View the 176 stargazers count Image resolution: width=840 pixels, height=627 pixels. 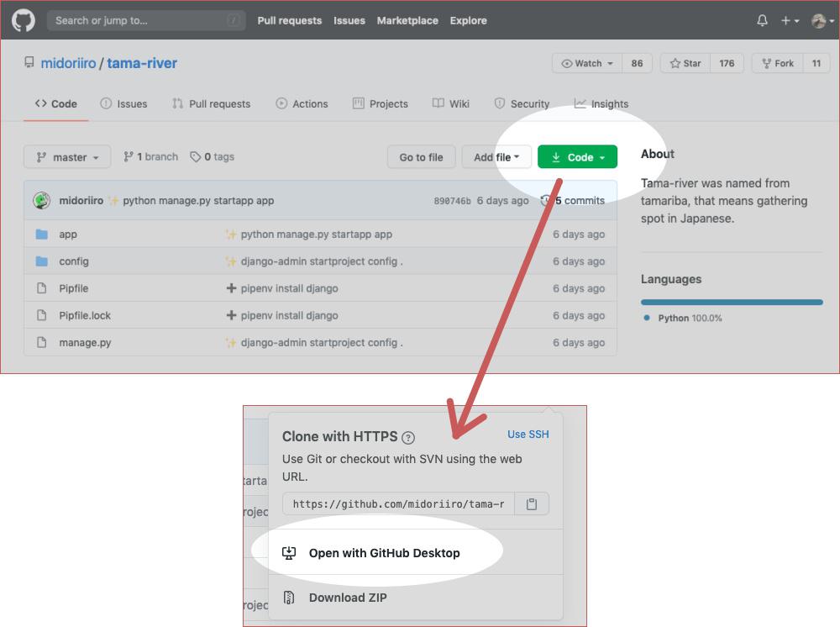(727, 63)
